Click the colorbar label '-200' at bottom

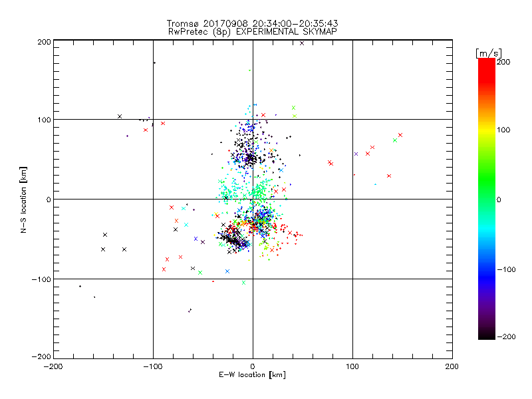(506, 336)
